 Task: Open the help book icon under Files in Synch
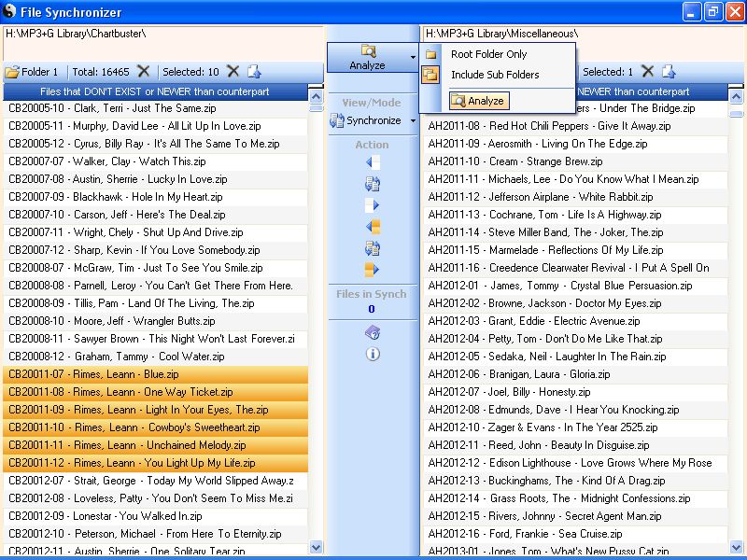point(372,333)
